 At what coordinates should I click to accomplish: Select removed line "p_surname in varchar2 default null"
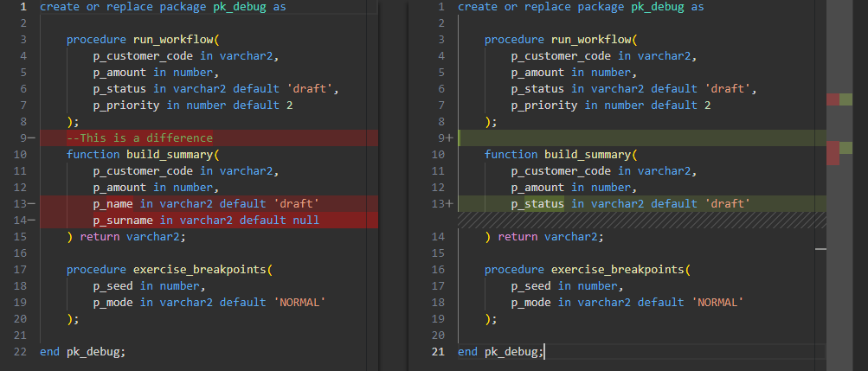(206, 220)
